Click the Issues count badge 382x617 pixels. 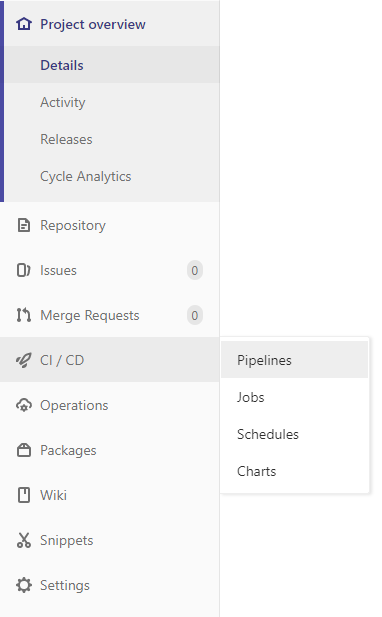click(195, 270)
